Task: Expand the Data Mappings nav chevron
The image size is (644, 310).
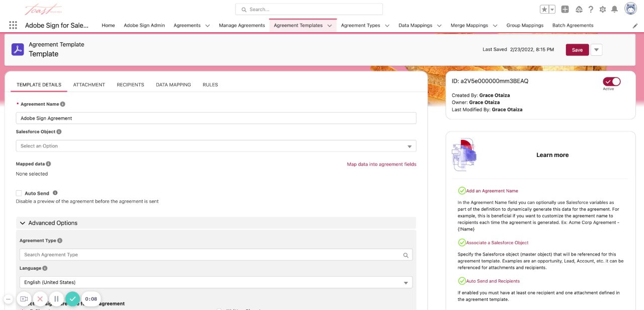Action: (x=439, y=26)
